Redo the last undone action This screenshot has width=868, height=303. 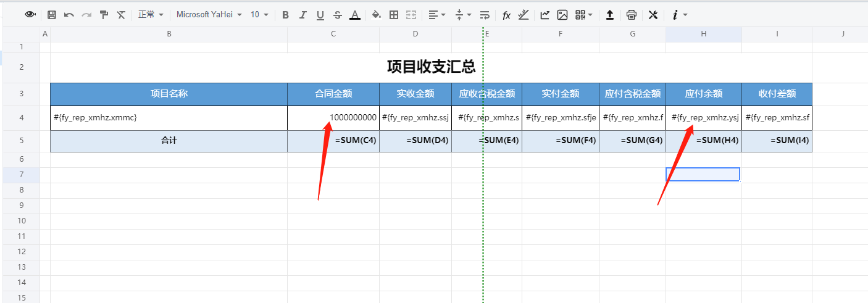tap(86, 15)
